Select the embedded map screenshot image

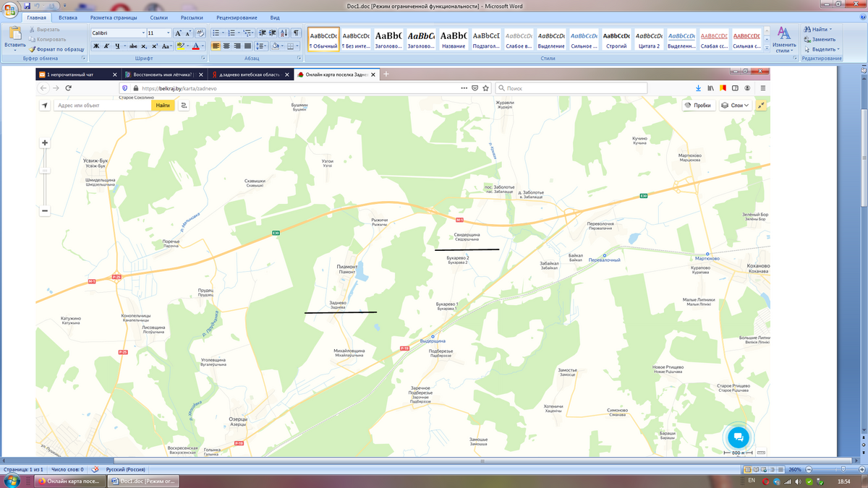pos(403,262)
